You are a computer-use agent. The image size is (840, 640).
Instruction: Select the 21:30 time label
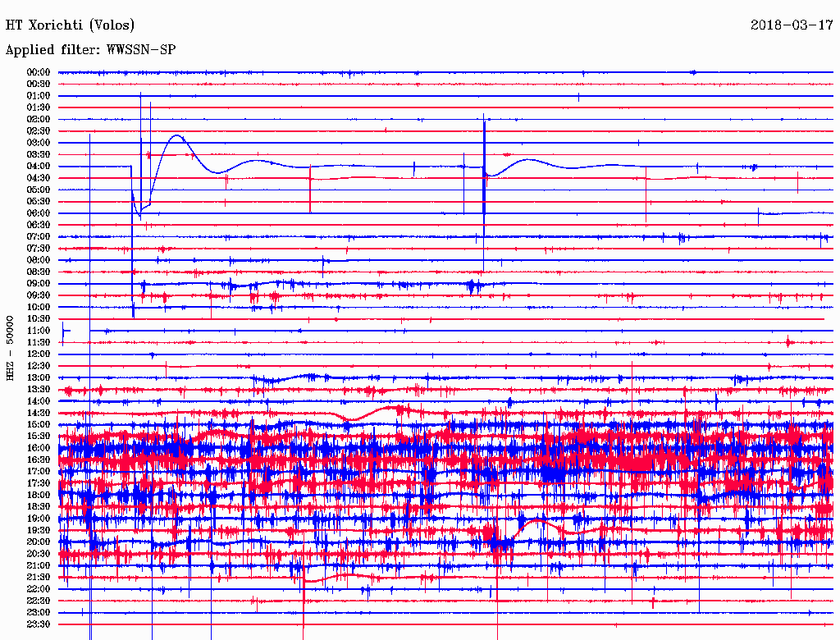(39, 578)
